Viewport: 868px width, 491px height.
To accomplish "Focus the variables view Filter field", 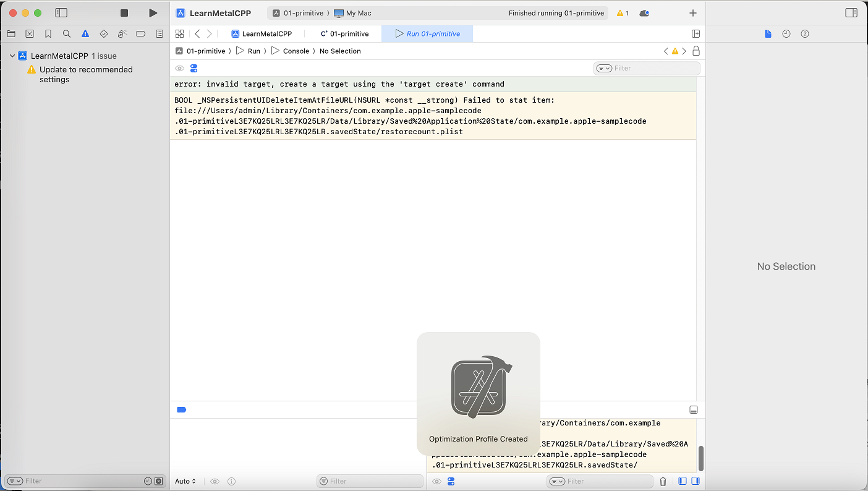I will click(370, 481).
